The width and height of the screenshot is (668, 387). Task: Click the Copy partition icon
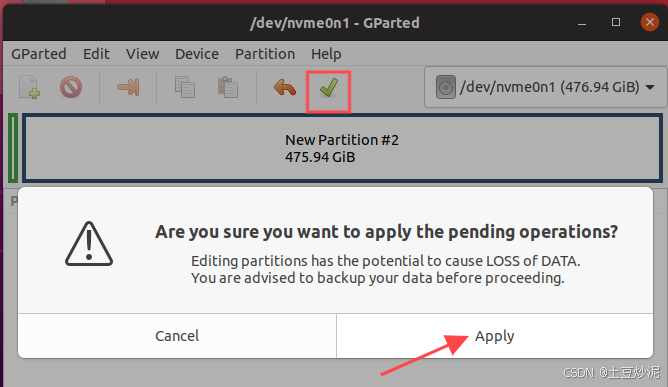tap(185, 87)
